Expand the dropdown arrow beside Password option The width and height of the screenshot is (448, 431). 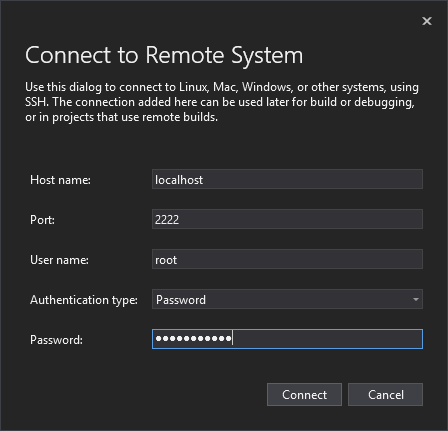click(416, 299)
